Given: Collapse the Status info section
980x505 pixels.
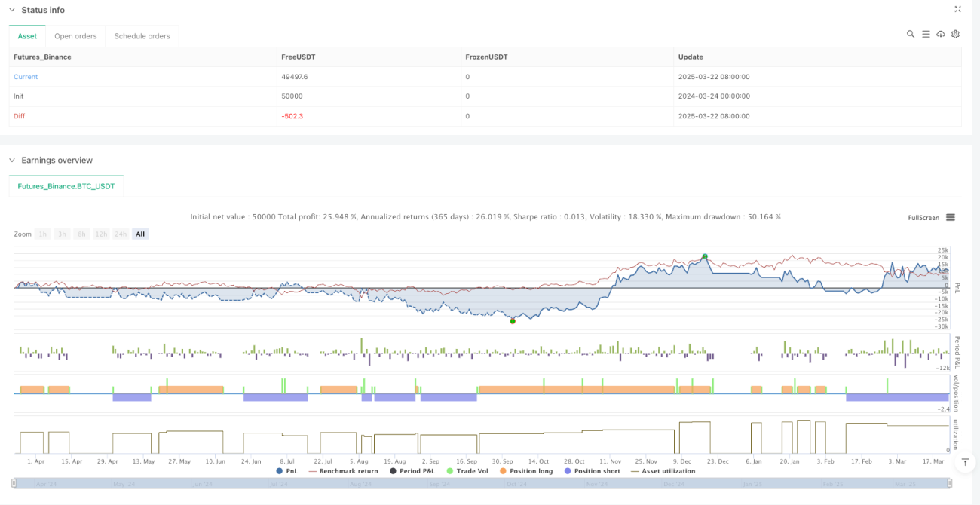Looking at the screenshot, I should pyautogui.click(x=11, y=10).
